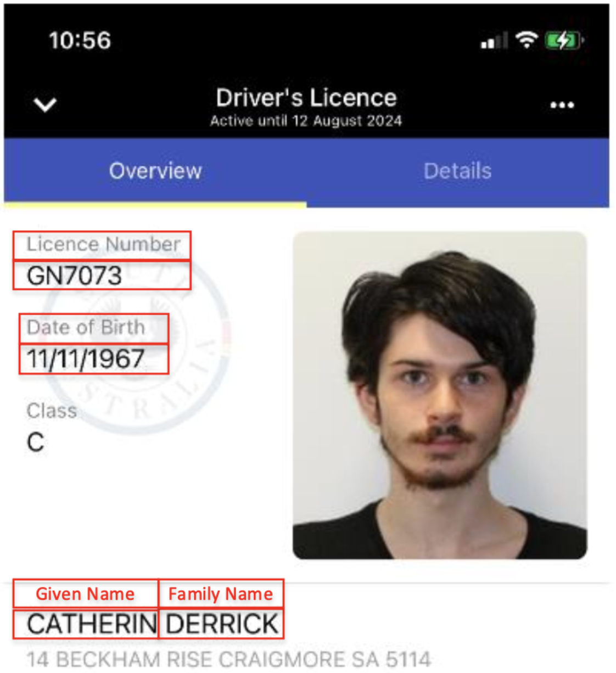Screen dimensions: 616x673
Task: Select the family name DERRICK
Action: pyautogui.click(x=222, y=624)
